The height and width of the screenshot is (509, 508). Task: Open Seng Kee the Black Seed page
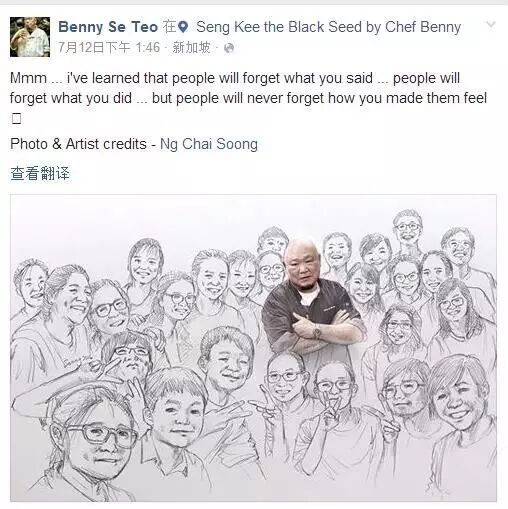(x=328, y=27)
